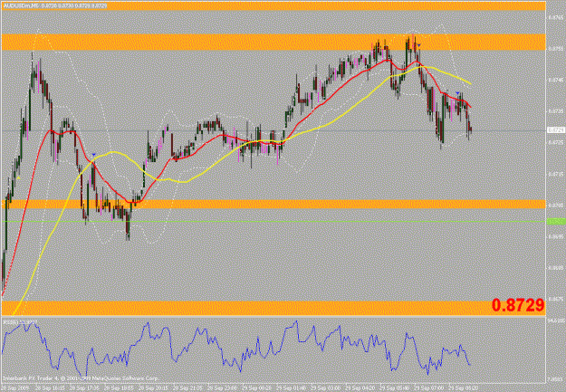Click the 28 Sep 16:15 time axis label
Image resolution: width=566 pixels, height=392 pixels.
pos(50,388)
